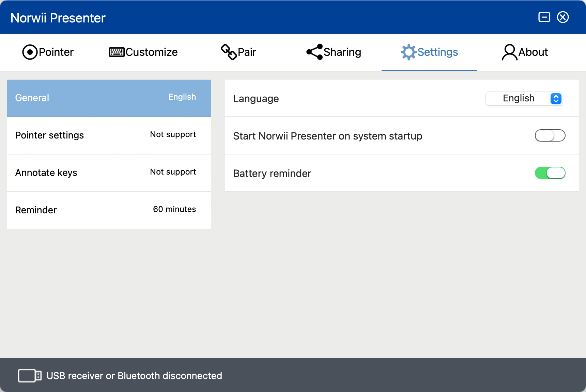Click the Pair chain-link icon
The width and height of the screenshot is (586, 392).
tap(229, 52)
